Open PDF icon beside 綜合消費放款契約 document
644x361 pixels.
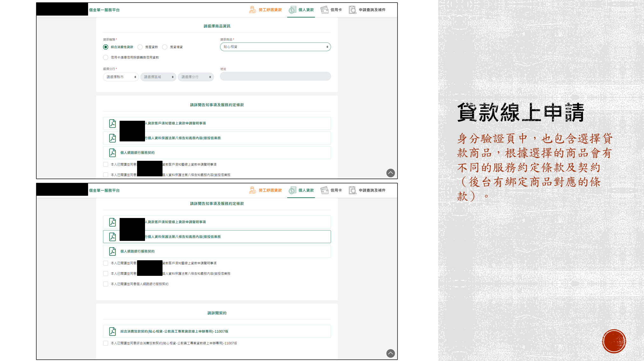[113, 331]
